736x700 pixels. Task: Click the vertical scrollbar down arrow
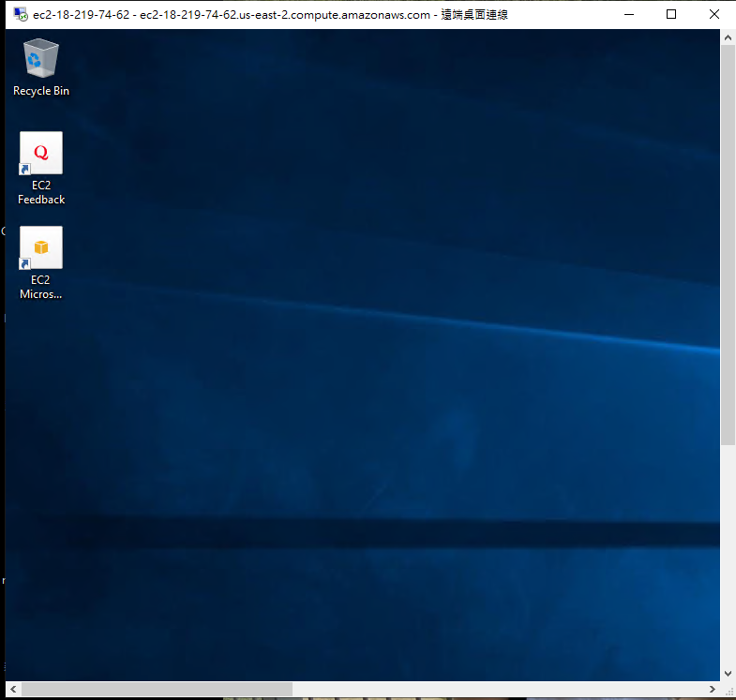pyautogui.click(x=728, y=674)
